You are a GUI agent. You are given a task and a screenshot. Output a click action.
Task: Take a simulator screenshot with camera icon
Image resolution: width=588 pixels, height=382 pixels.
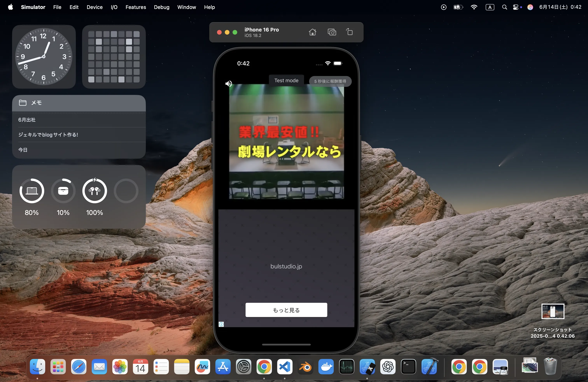click(332, 32)
